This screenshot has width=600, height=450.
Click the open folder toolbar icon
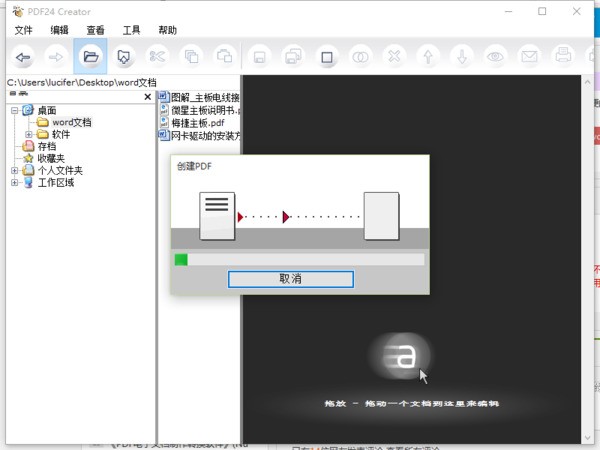(x=90, y=56)
